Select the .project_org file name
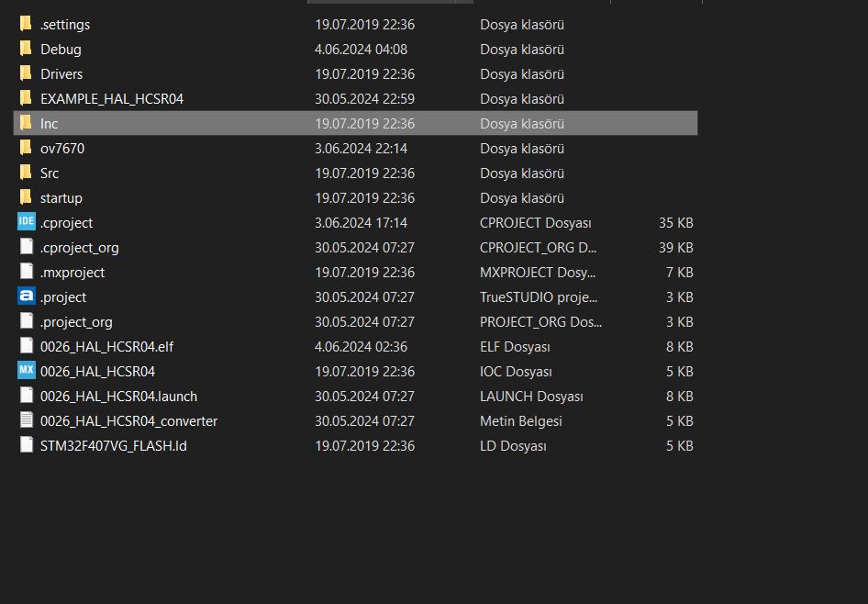The height and width of the screenshot is (604, 868). tap(76, 321)
